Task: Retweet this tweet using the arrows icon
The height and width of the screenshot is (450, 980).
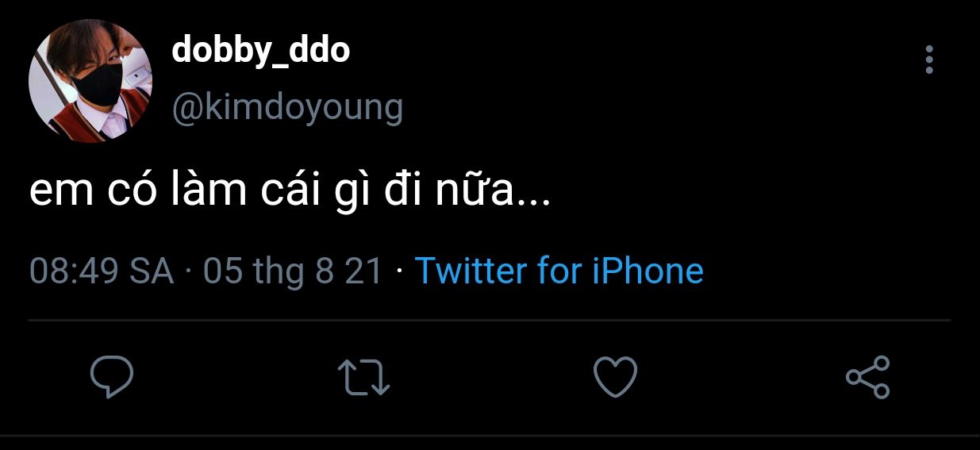Action: point(363,376)
